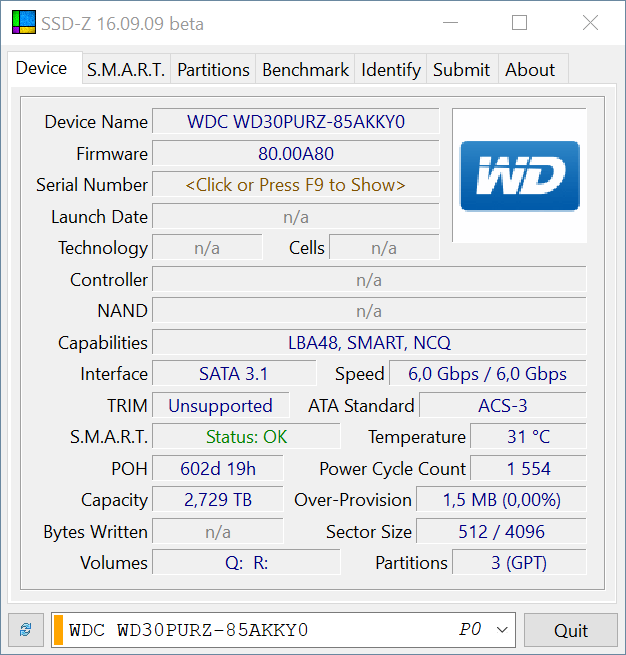Viewport: 626px width, 655px height.
Task: Click the Volumes Q: R: field
Action: [246, 563]
